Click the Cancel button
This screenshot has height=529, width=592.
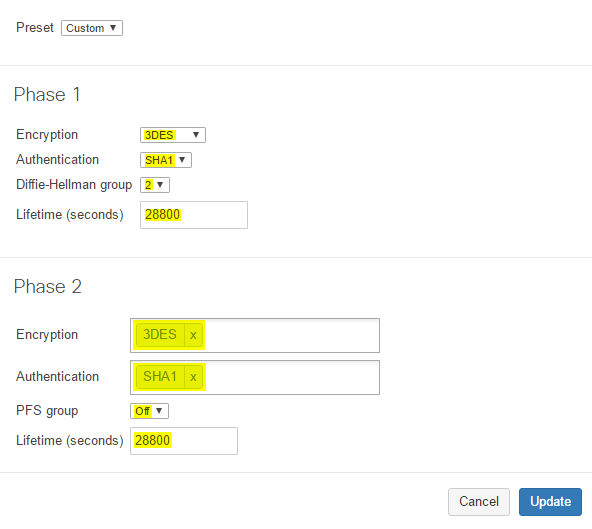click(x=479, y=501)
